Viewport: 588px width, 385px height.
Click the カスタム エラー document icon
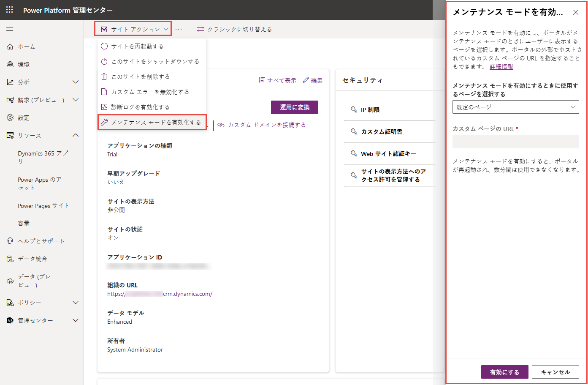pyautogui.click(x=104, y=92)
